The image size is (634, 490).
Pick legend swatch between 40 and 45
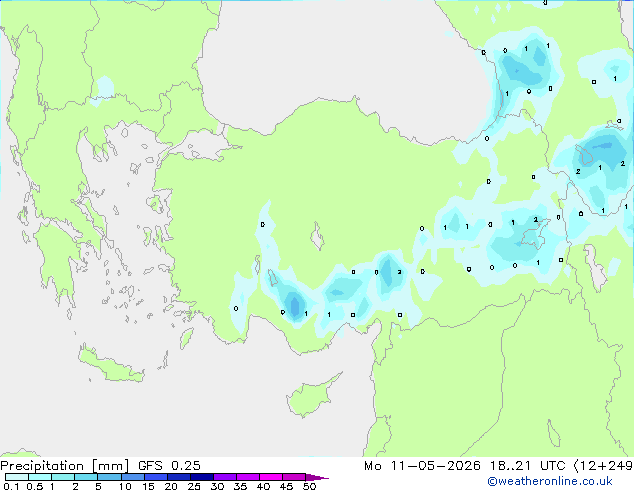[271, 477]
